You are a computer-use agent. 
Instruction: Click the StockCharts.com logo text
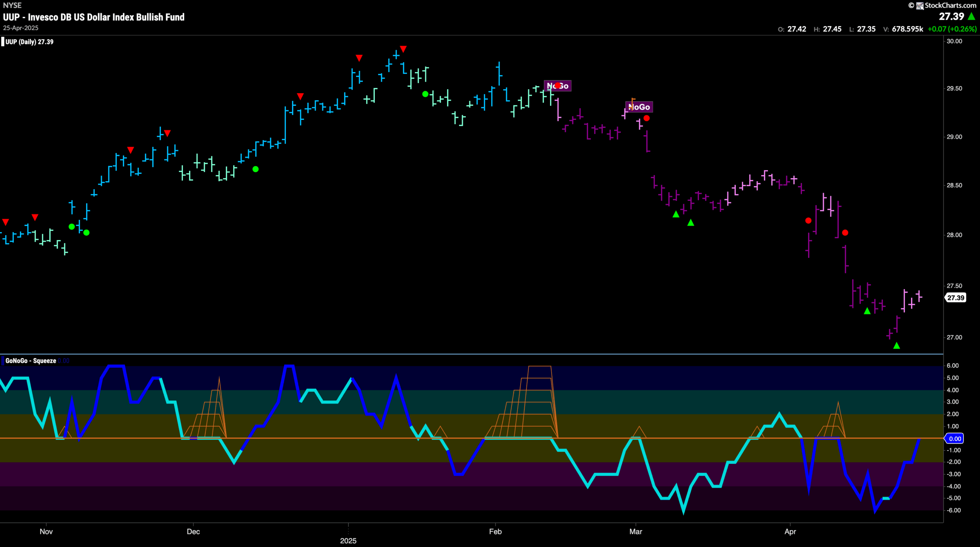click(x=951, y=5)
